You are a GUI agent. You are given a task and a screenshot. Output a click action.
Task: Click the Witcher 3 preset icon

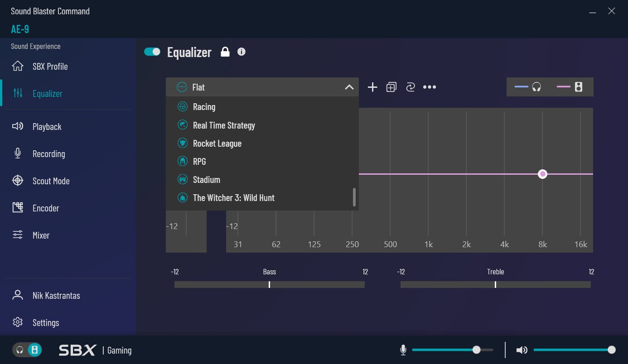tap(183, 197)
